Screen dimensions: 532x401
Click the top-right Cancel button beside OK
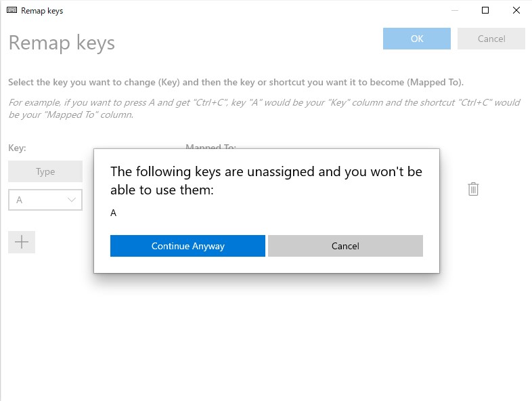pos(491,39)
